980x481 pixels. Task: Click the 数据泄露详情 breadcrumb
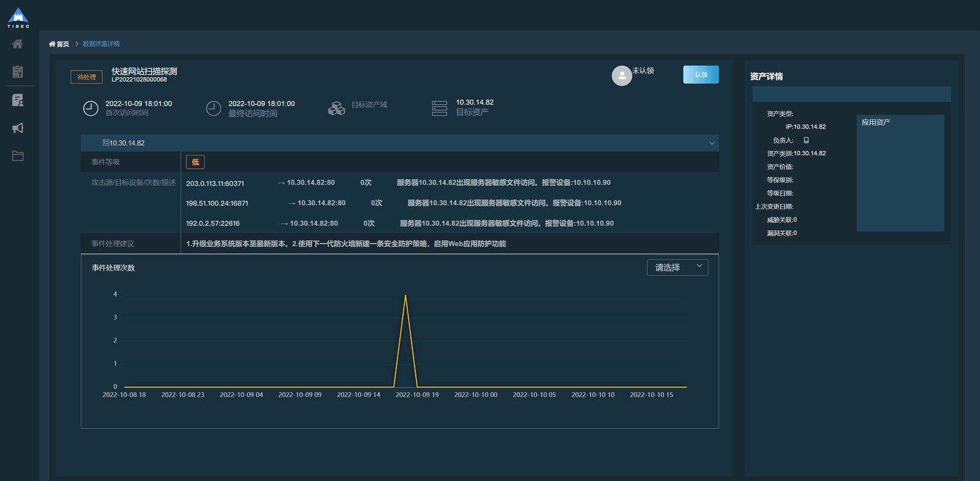point(101,44)
